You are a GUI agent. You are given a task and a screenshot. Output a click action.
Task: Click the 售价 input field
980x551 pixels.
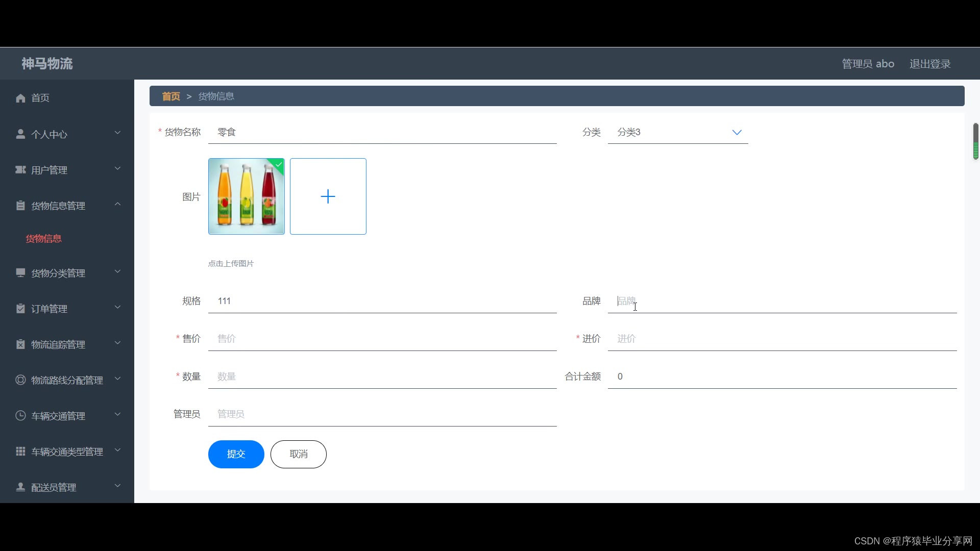click(382, 339)
